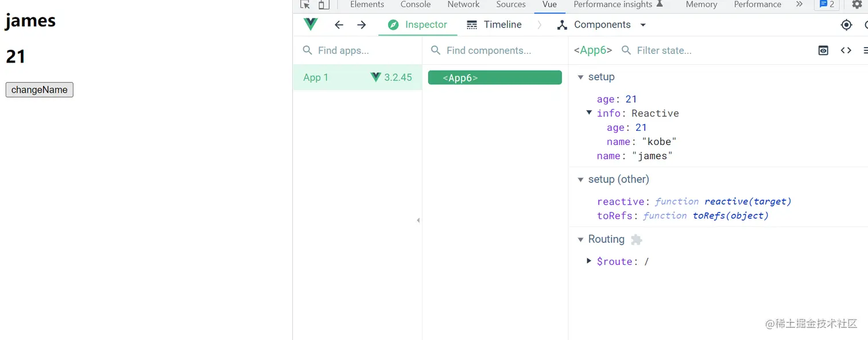
Task: Select the inspect element cursor icon
Action: click(305, 5)
